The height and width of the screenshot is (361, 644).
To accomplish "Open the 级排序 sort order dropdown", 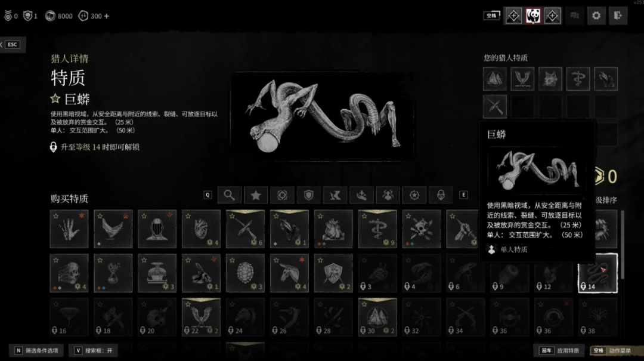I will pyautogui.click(x=606, y=200).
